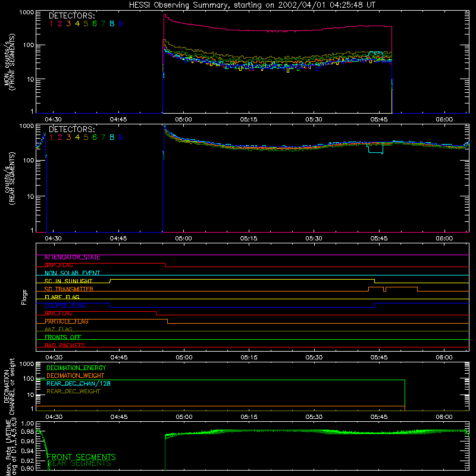Click the Mon. Rate LIVETIME axis title

coord(11,447)
